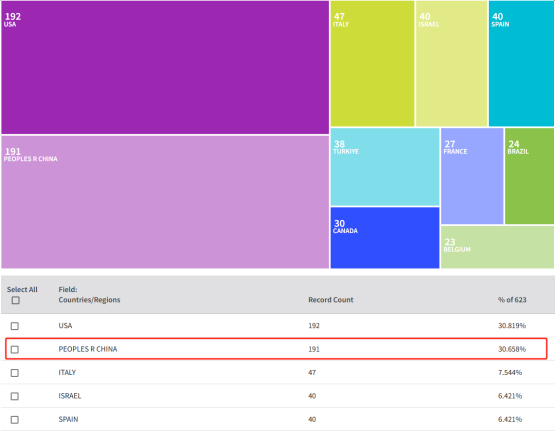Select the Turkiye light blue tile
Image resolution: width=555 pixels, height=432 pixels.
(x=385, y=167)
